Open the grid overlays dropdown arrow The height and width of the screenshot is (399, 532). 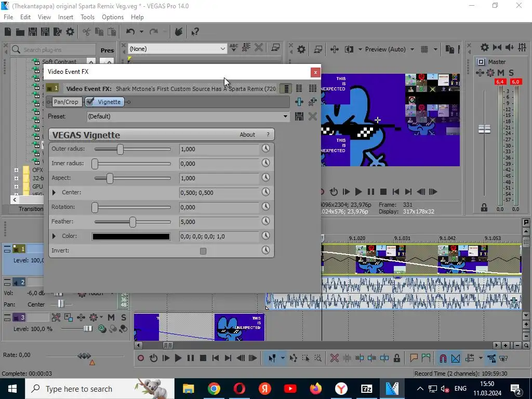[x=435, y=49]
